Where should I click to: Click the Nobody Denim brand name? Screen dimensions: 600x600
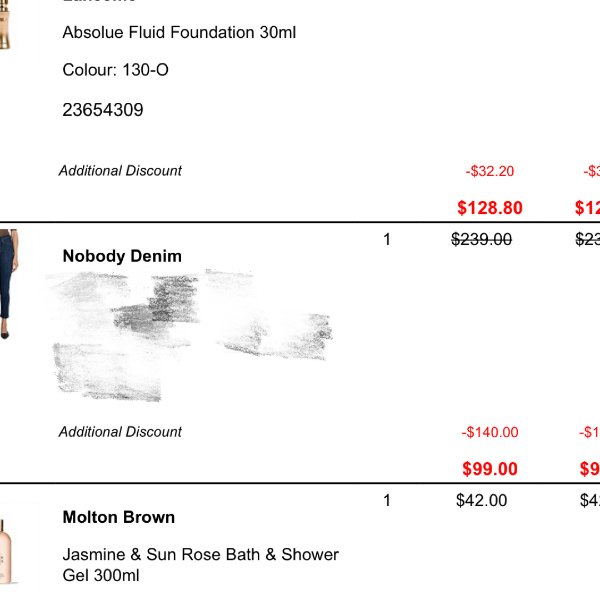point(122,256)
